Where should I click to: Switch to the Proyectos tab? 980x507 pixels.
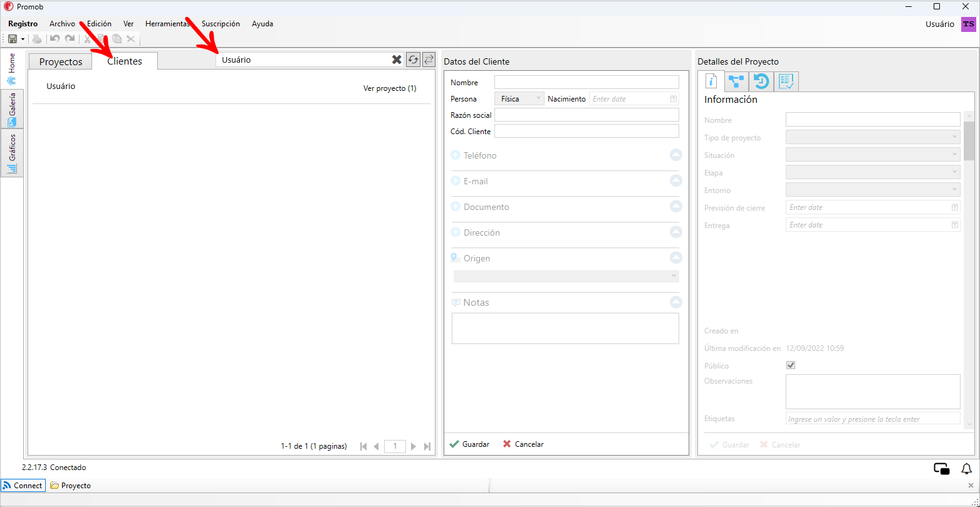[x=61, y=61]
